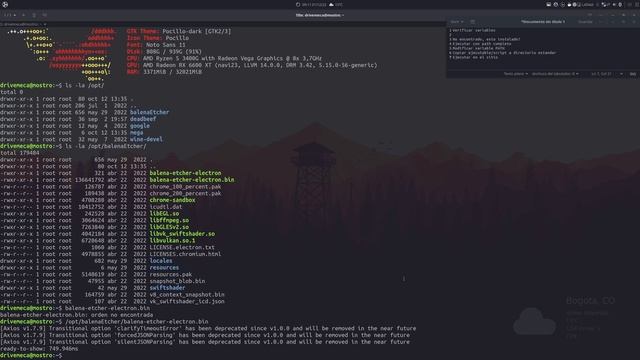Image resolution: width=640 pixels, height=360 pixels.
Task: Click swiftshader directory name
Action: (167, 288)
